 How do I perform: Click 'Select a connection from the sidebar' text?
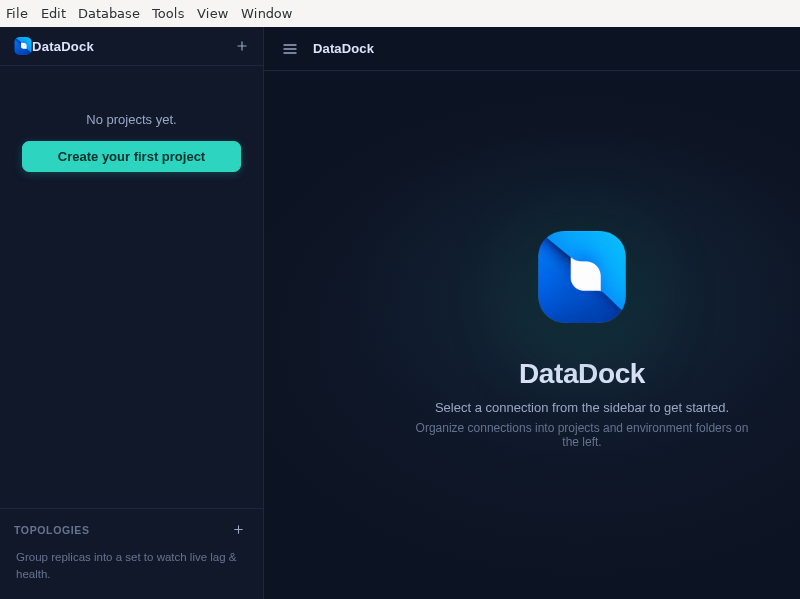pyautogui.click(x=582, y=408)
